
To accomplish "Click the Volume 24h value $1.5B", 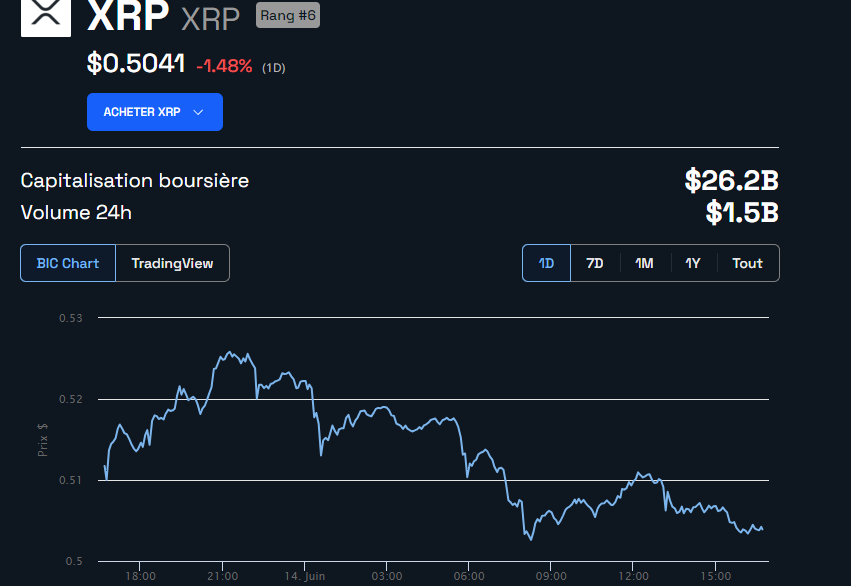I will coord(742,213).
